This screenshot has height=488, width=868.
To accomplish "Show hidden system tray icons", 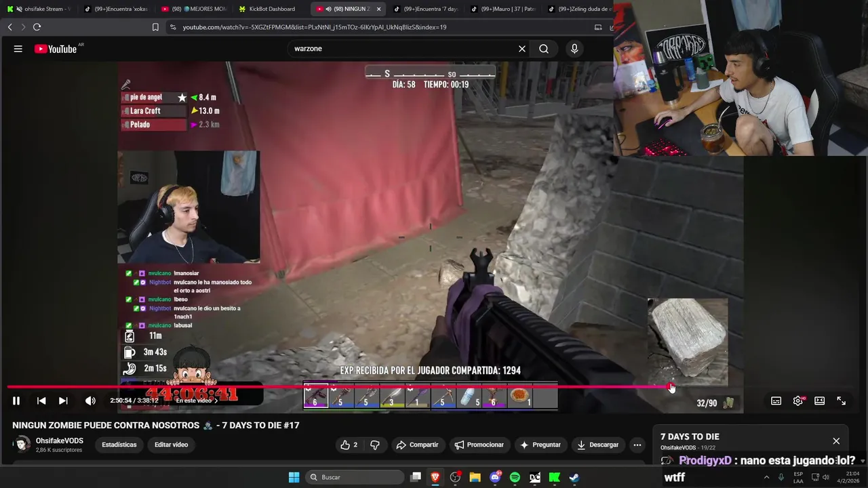I will (767, 477).
